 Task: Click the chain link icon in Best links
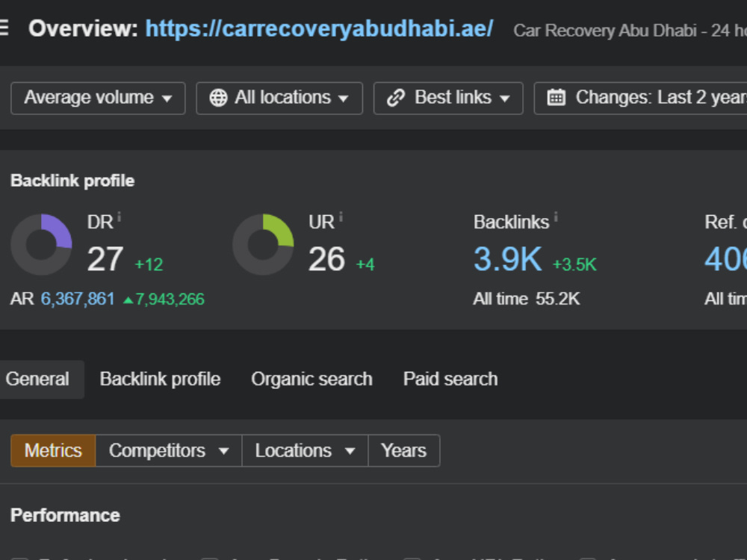click(x=396, y=98)
